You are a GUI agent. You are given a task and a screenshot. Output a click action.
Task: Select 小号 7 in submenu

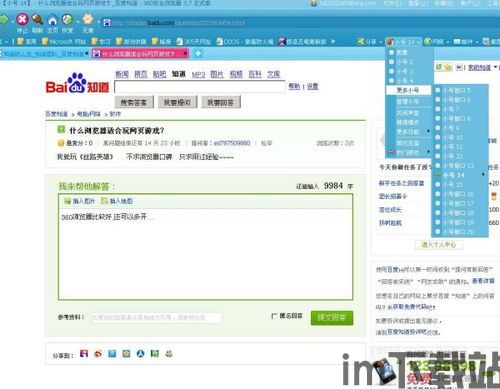click(460, 109)
